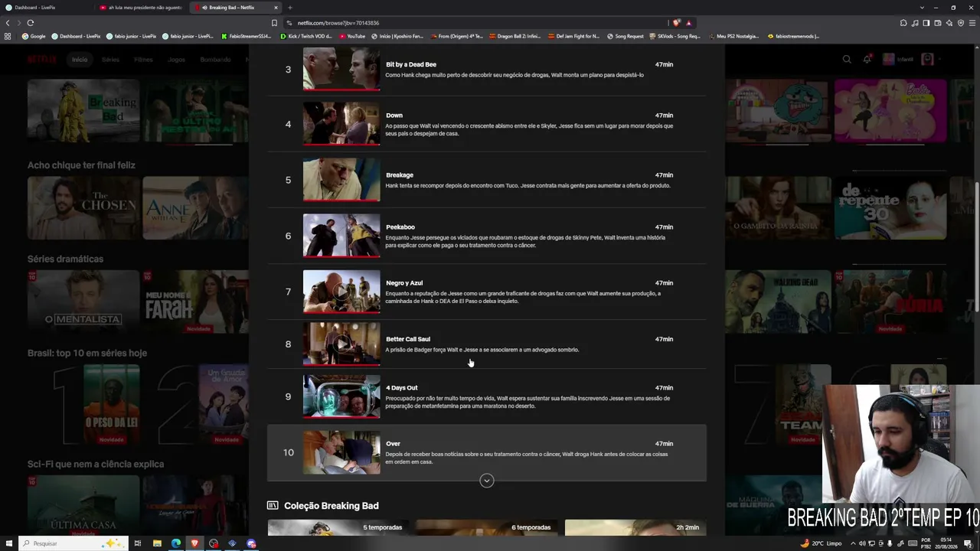Click the Brave browser taskbar icon
The height and width of the screenshot is (551, 980).
pyautogui.click(x=194, y=543)
